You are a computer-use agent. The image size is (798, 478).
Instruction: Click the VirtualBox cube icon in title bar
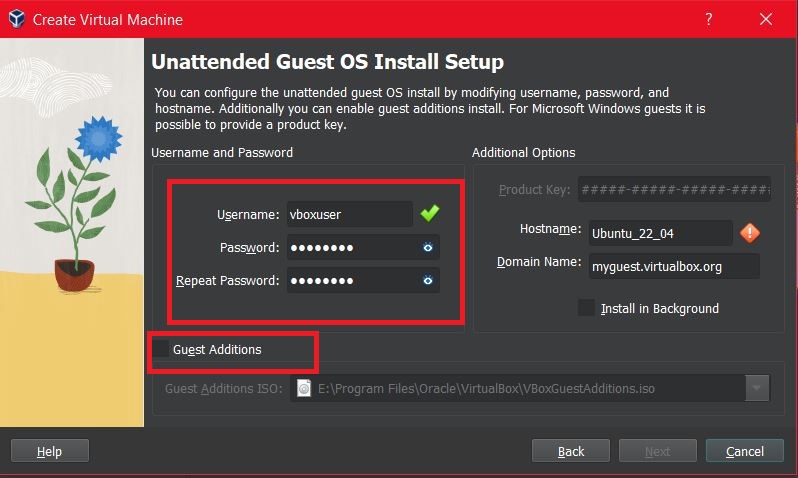[17, 19]
